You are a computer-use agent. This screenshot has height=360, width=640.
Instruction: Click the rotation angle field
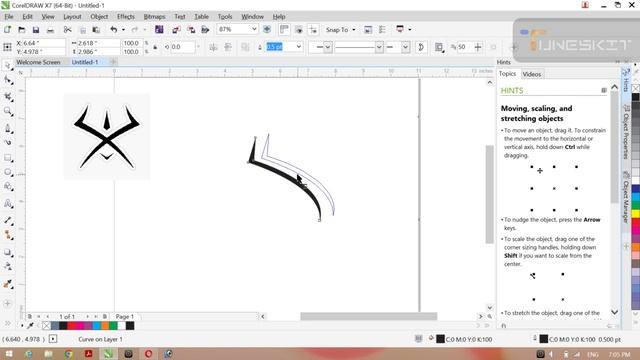coord(182,47)
